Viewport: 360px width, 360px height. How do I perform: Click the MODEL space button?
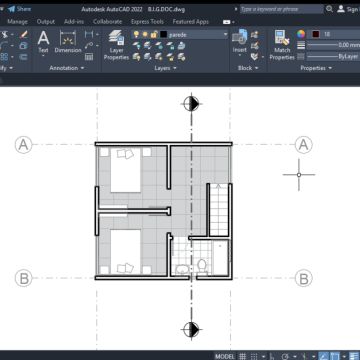[224, 356]
